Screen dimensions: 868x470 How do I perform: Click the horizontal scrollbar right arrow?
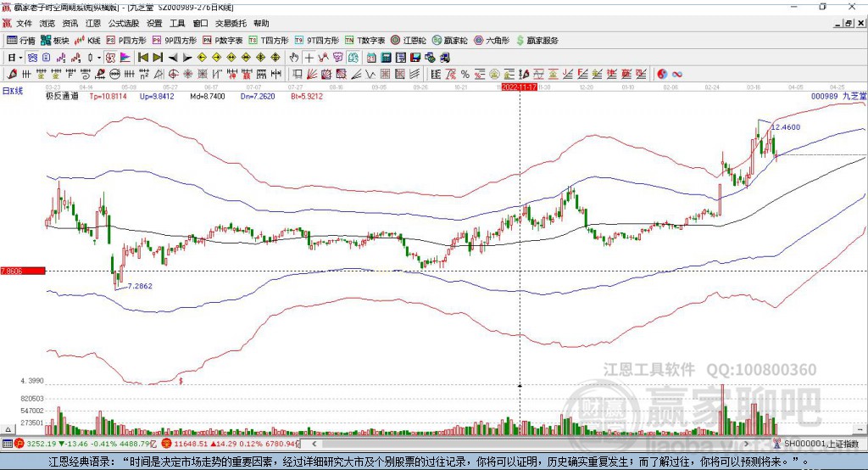746,444
